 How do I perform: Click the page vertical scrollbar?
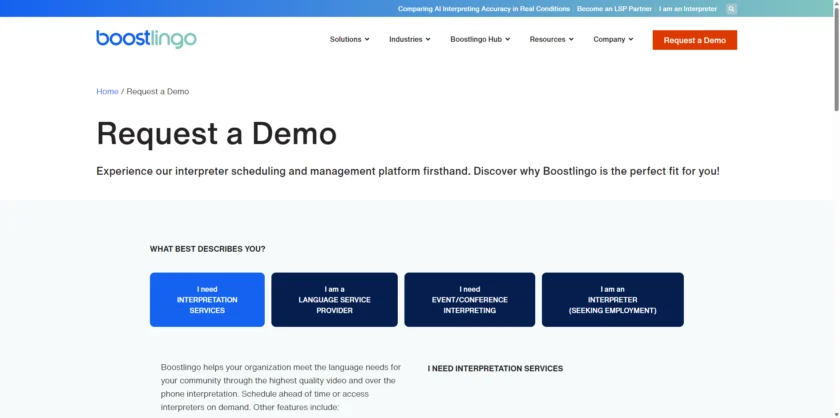(836, 59)
